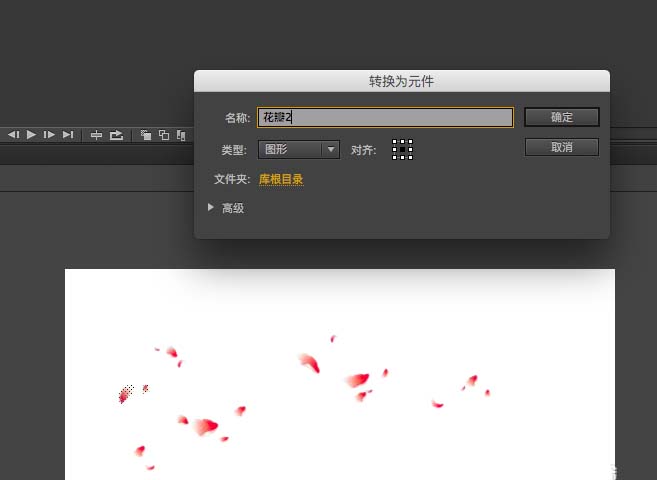Open the 库根目录 folder link
The height and width of the screenshot is (480, 657).
click(x=281, y=179)
